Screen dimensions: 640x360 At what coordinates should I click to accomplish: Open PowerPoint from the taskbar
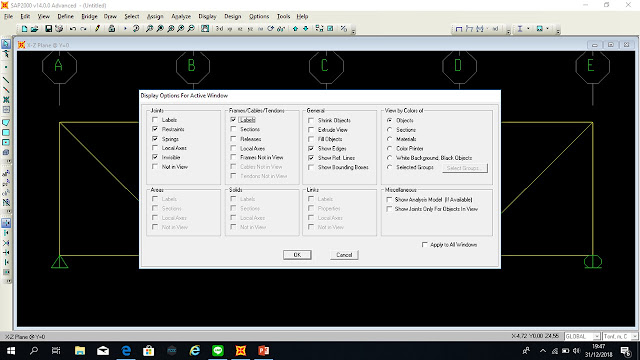point(264,351)
